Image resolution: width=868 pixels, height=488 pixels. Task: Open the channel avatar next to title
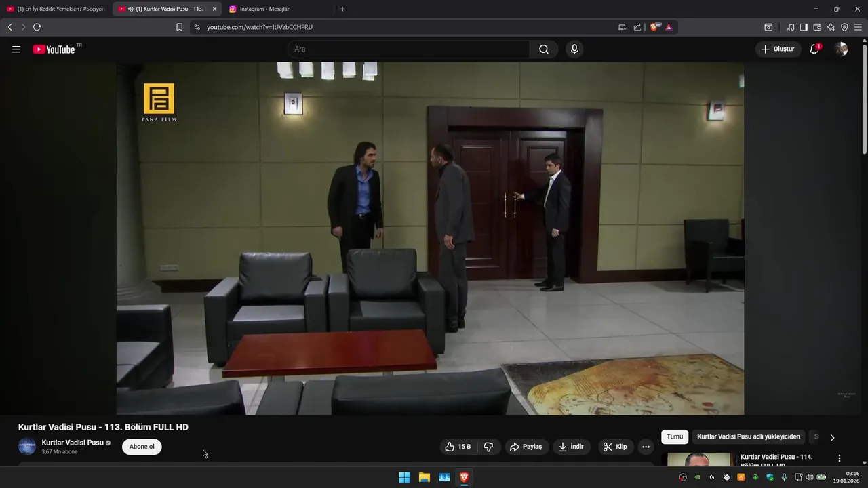pos(27,447)
